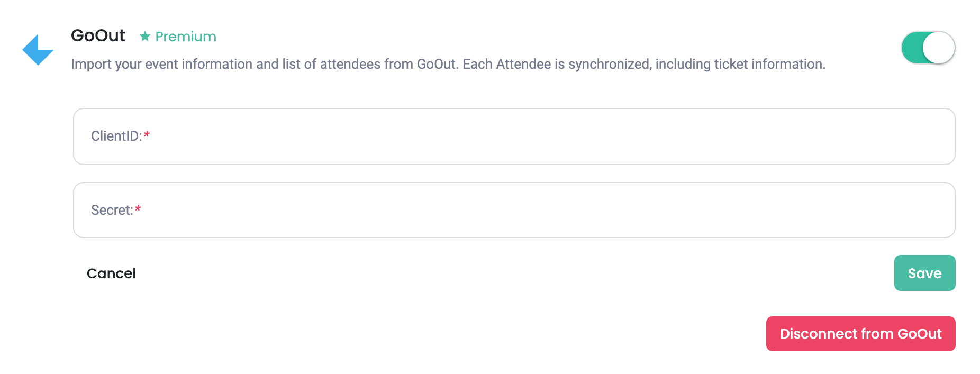
Task: Click the blue GoOut arrow logo
Action: point(38,50)
